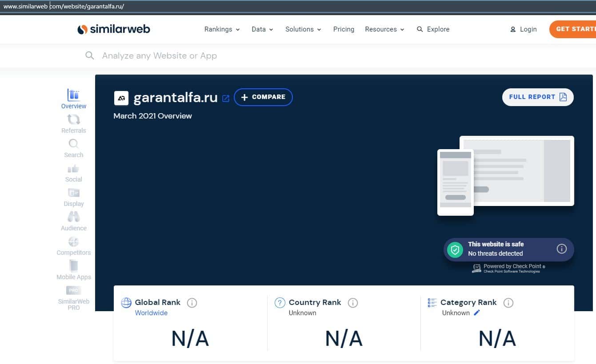Click the Unknown text under Category Rank
This screenshot has height=364, width=596.
456,313
